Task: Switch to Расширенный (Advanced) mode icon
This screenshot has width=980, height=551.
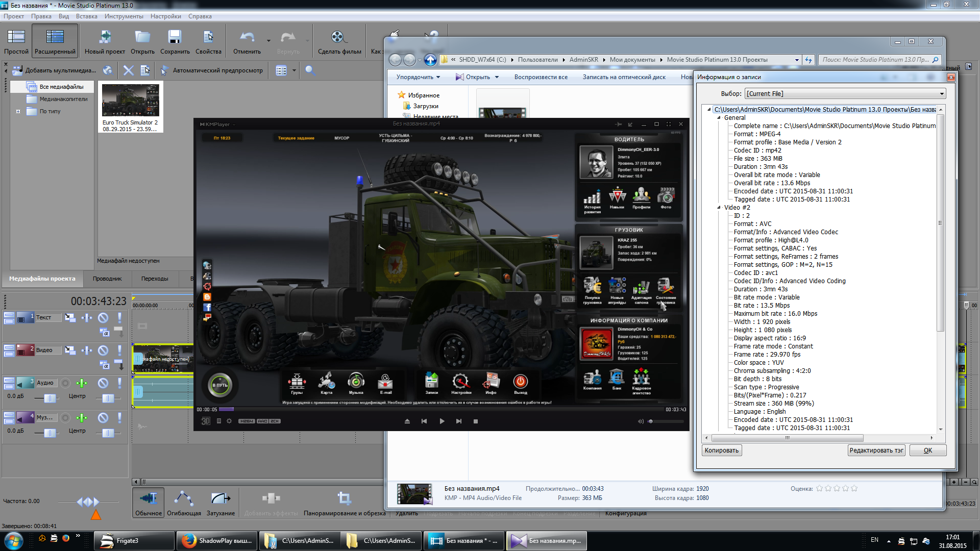Action: 55,37
